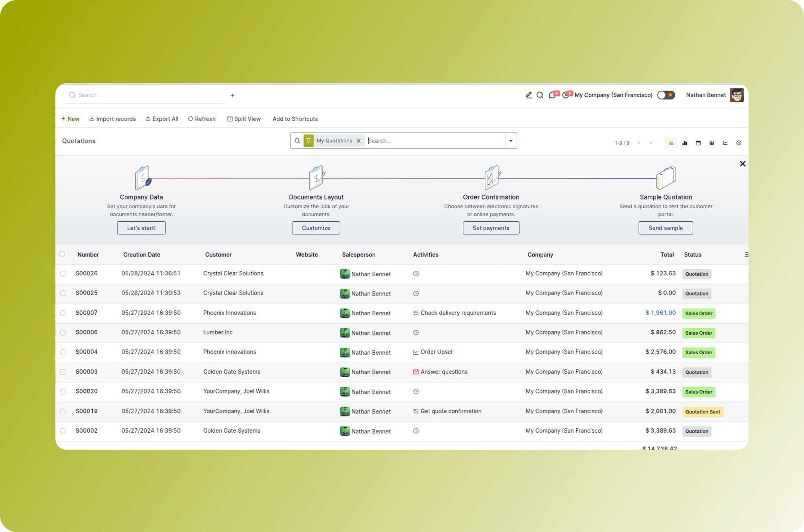This screenshot has height=532, width=804.
Task: Check the S00019 row checkbox
Action: (63, 412)
